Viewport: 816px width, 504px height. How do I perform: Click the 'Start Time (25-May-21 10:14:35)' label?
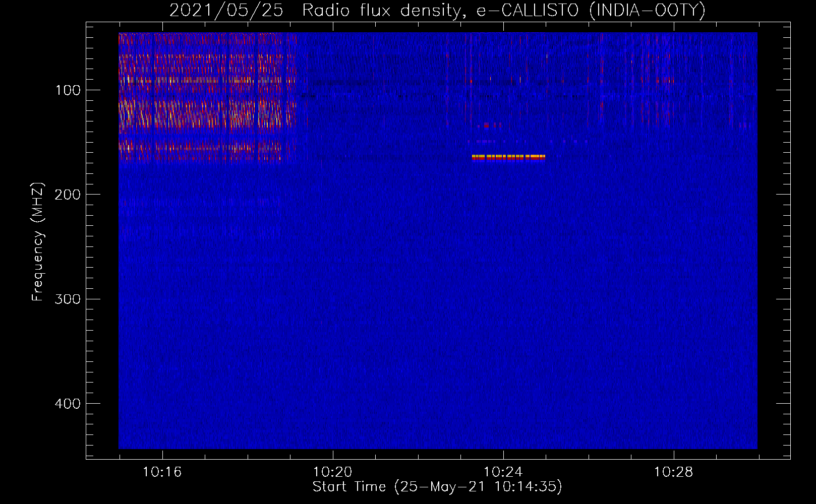tap(437, 487)
